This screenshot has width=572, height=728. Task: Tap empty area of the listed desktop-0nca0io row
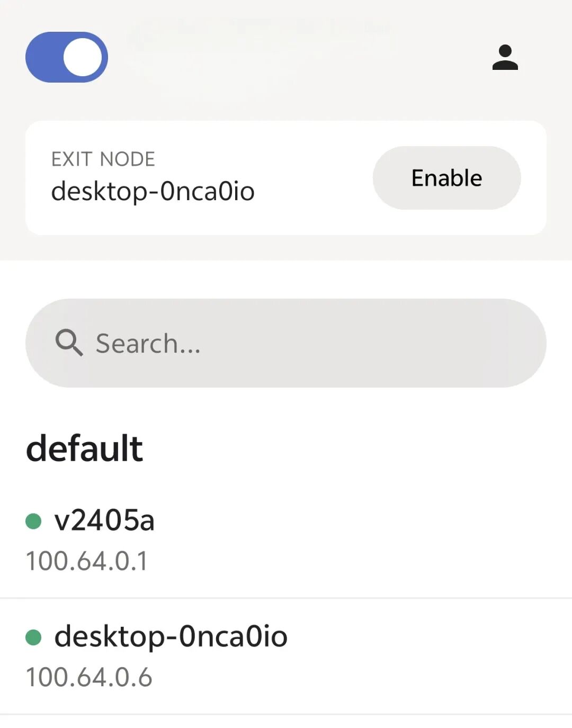[x=424, y=657]
